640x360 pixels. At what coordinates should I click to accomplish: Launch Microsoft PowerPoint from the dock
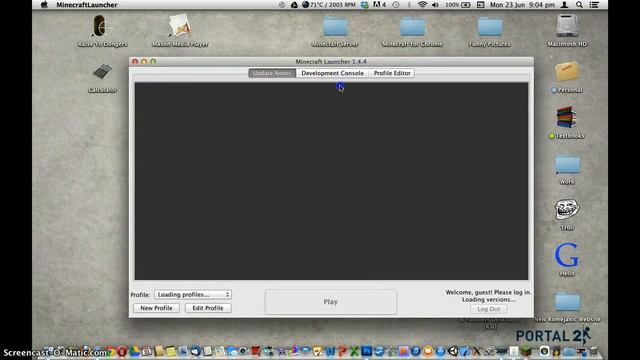pyautogui.click(x=342, y=351)
